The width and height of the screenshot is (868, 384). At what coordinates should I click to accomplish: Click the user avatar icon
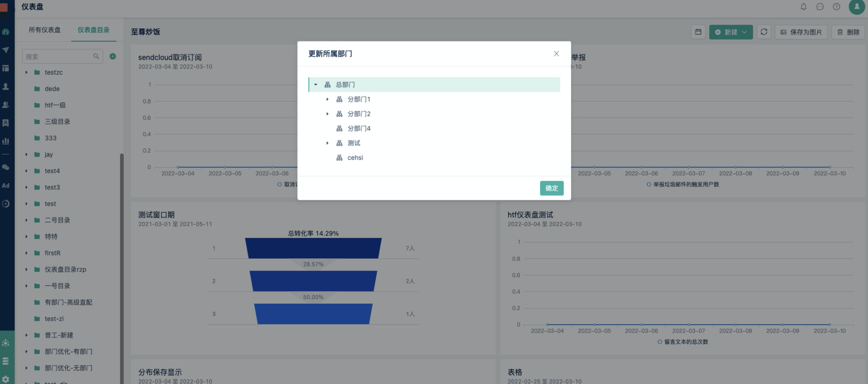856,7
